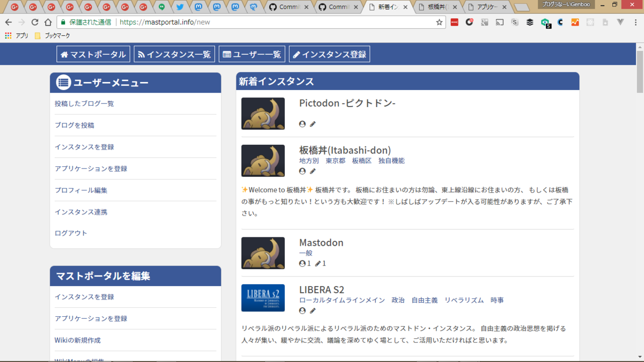The image size is (644, 362).
Task: Click the Cast extension icon in the toolbar
Action: (x=500, y=22)
